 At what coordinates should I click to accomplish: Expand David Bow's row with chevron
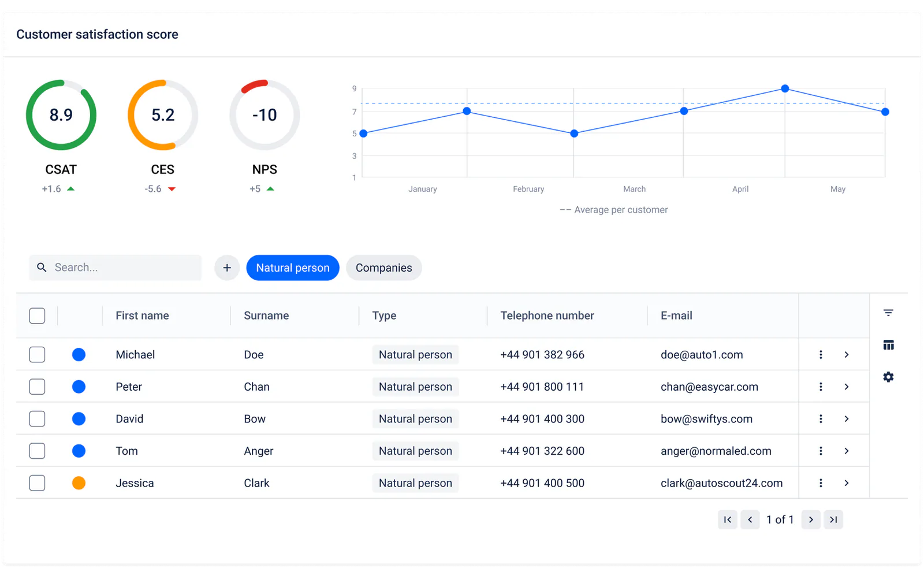(x=847, y=419)
